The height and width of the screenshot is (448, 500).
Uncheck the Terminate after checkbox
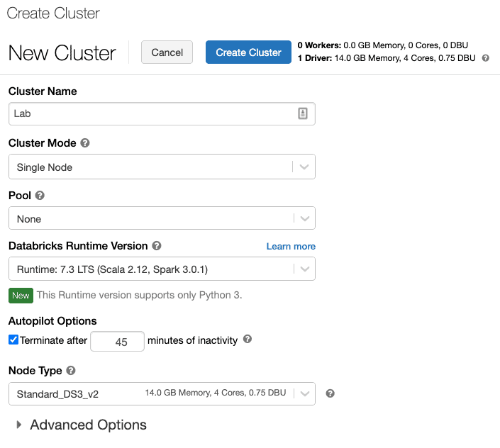tap(13, 340)
